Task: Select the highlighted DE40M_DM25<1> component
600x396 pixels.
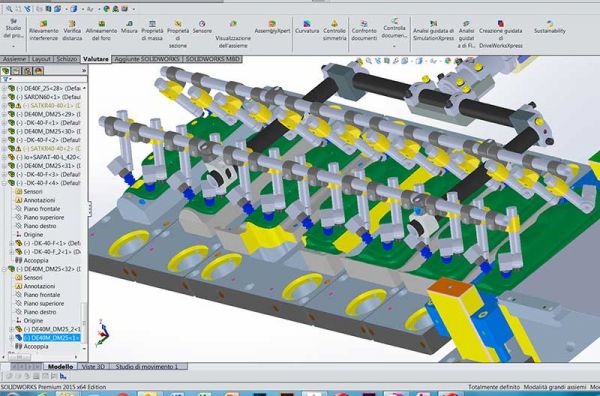Action: tap(52, 338)
